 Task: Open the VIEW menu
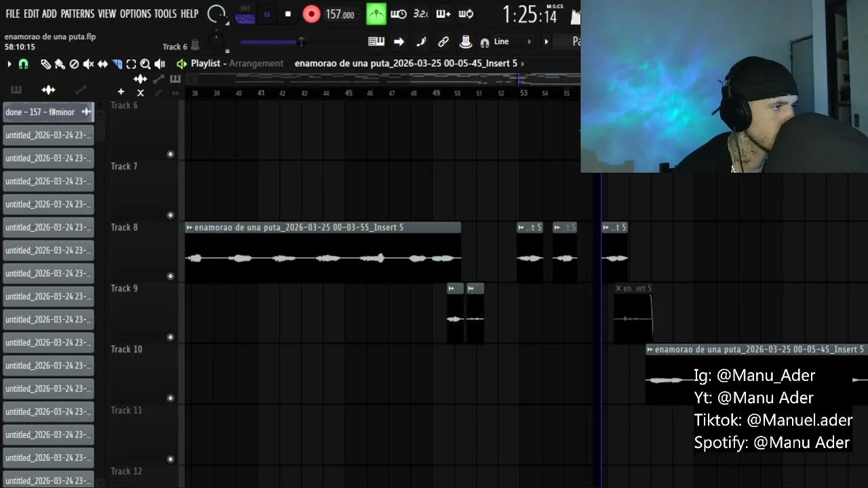(x=107, y=14)
